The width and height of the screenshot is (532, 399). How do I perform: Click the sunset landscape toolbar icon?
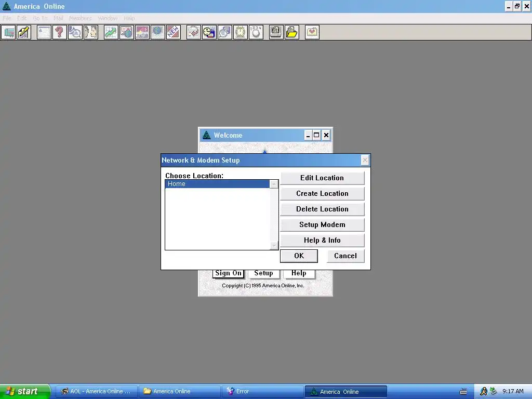142,32
